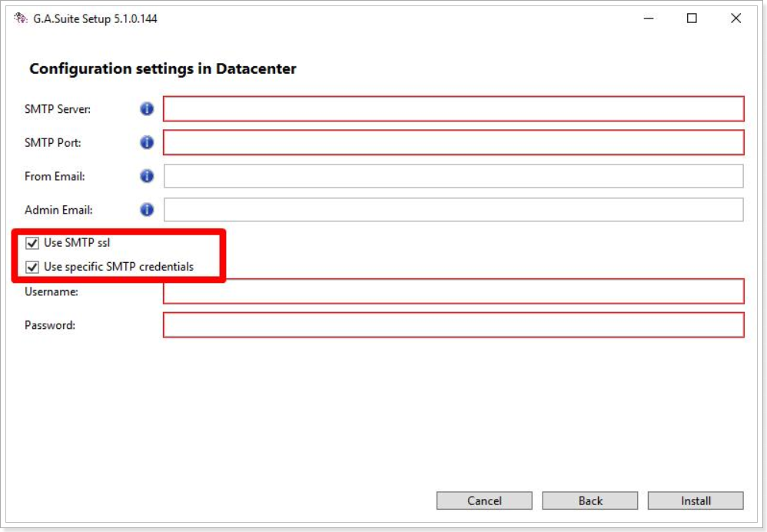Select the Username text box
This screenshot has height=532, width=767.
453,291
